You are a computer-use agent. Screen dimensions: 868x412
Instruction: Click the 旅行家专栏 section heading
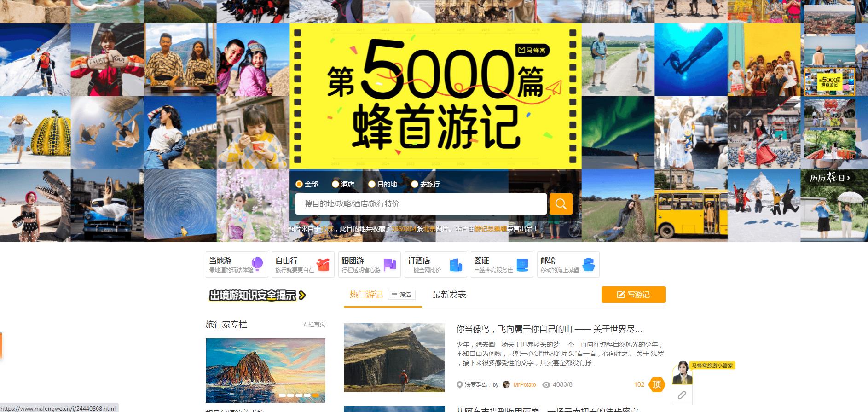(226, 325)
